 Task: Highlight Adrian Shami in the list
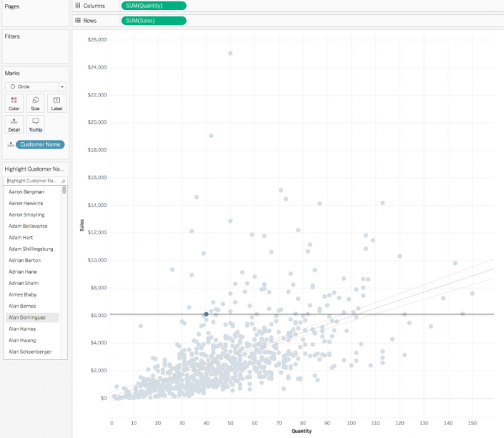pos(24,283)
